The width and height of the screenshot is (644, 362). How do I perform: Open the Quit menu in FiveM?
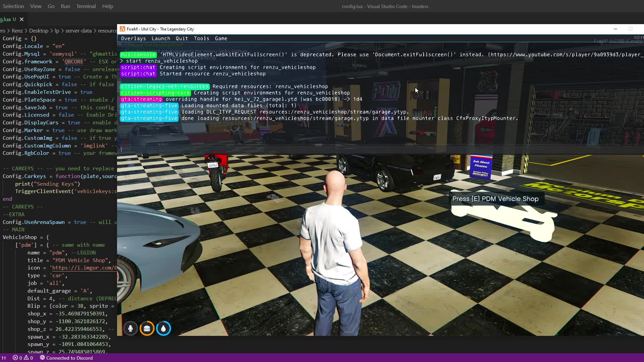(x=182, y=39)
